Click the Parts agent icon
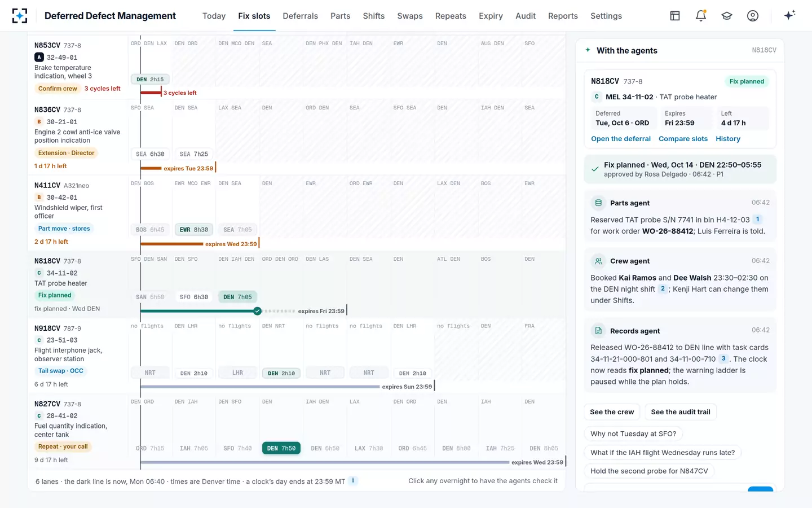This screenshot has width=812, height=508. tap(598, 203)
